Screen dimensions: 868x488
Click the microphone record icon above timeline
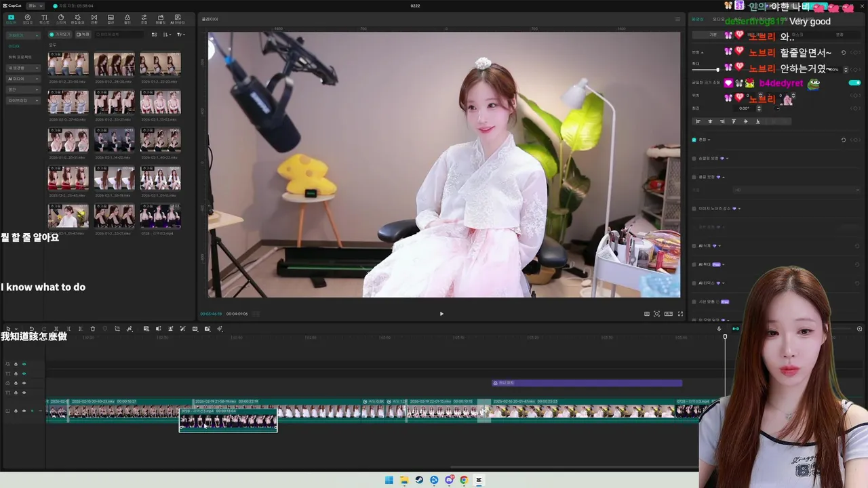point(719,329)
